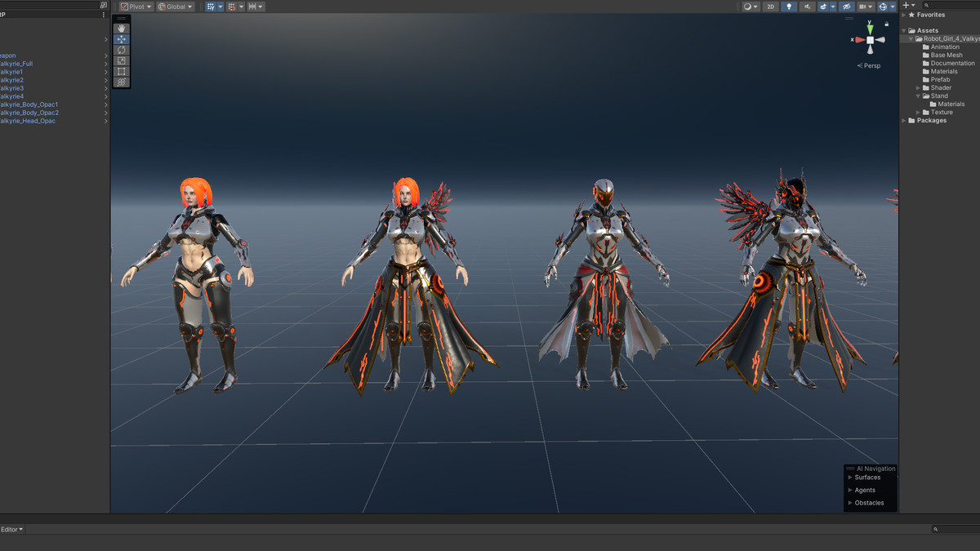Expand Agents in AI Navigation overlay
Screen dimensions: 980x551
pos(850,490)
